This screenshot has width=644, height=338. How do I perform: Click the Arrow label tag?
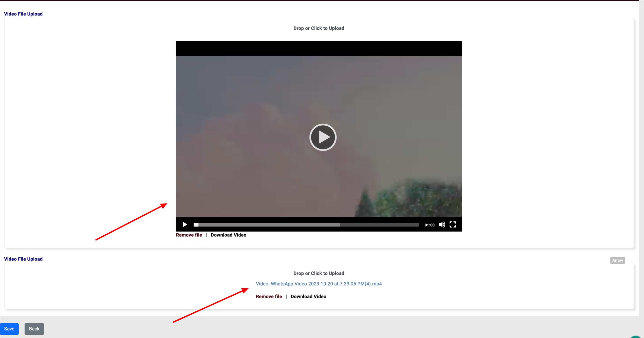tap(617, 261)
